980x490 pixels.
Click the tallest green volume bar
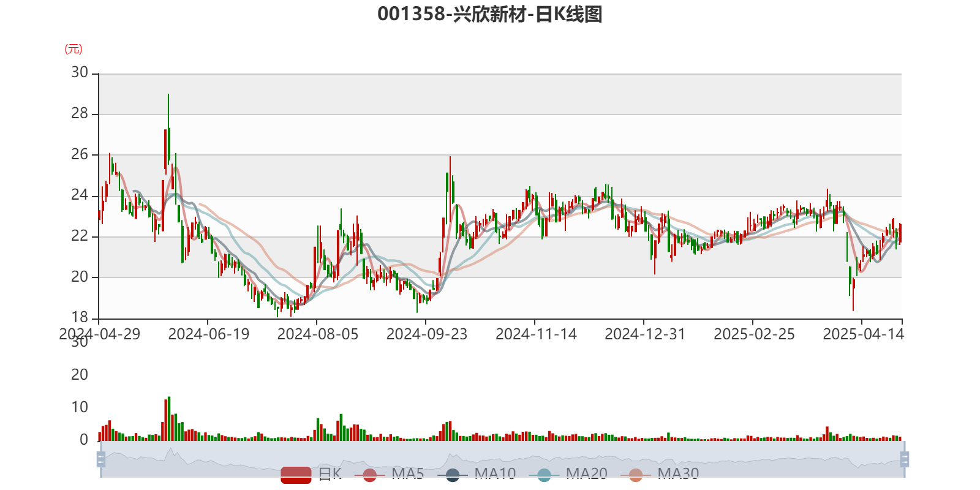[169, 419]
